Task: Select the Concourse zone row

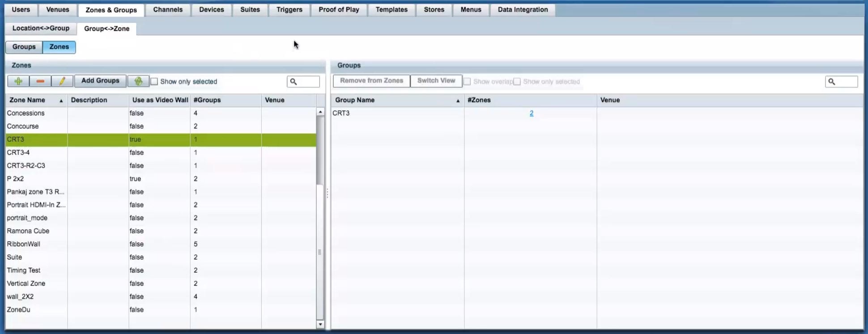Action: [161, 126]
